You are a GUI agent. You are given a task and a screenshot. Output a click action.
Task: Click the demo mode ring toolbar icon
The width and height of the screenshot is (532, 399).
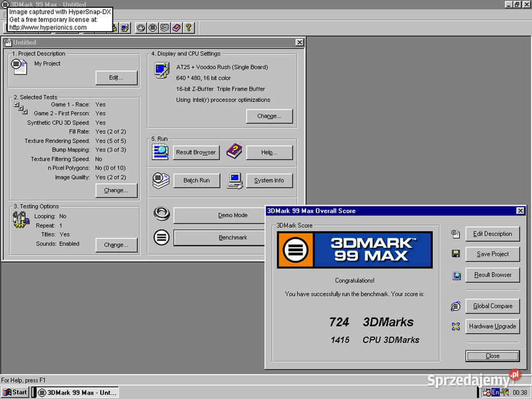141,28
